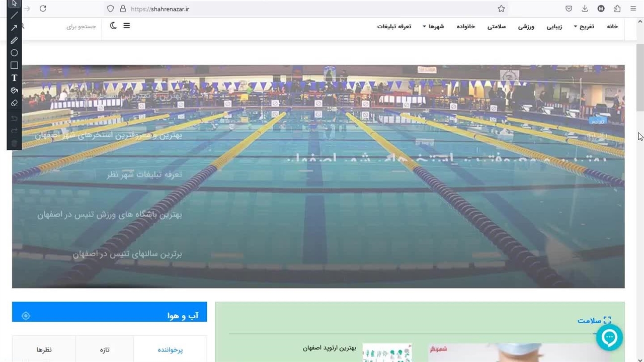Expand the تفریح dropdown menu

[x=584, y=26]
